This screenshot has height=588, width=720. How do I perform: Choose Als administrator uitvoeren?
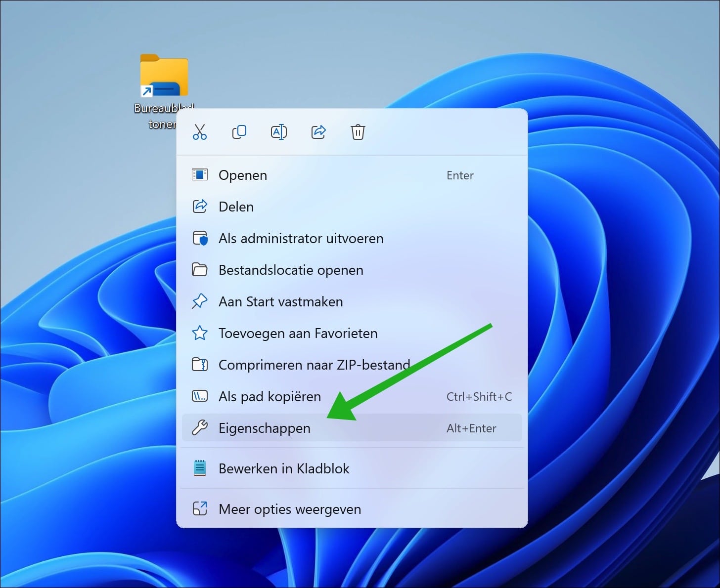pyautogui.click(x=301, y=238)
